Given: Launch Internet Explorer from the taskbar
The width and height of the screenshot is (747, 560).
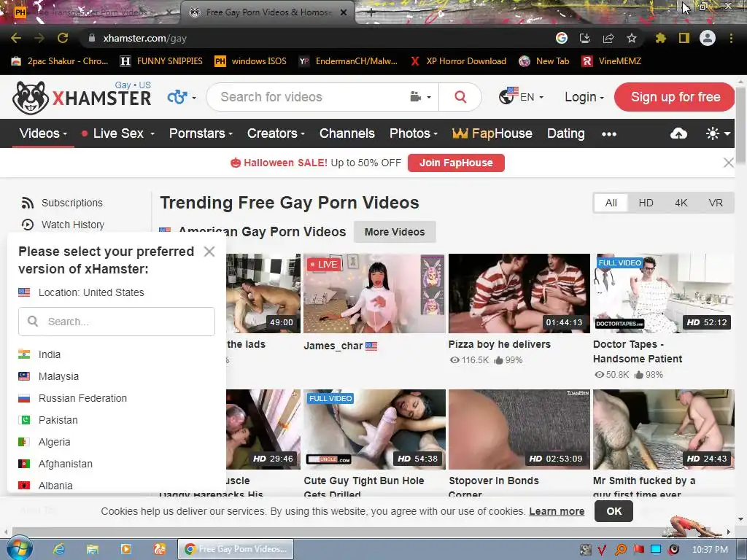Looking at the screenshot, I should 59,549.
